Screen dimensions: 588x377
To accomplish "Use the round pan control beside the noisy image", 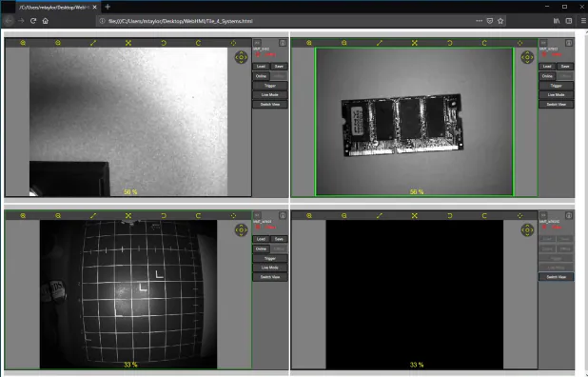I will click(241, 57).
